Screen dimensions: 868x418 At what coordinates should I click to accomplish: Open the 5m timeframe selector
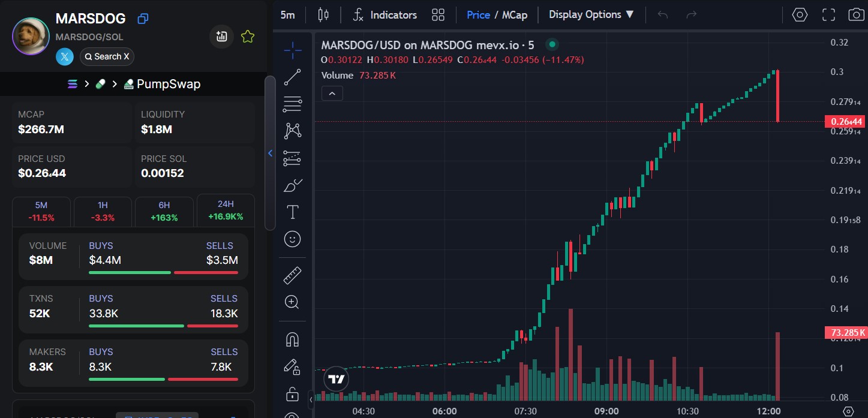pos(288,14)
